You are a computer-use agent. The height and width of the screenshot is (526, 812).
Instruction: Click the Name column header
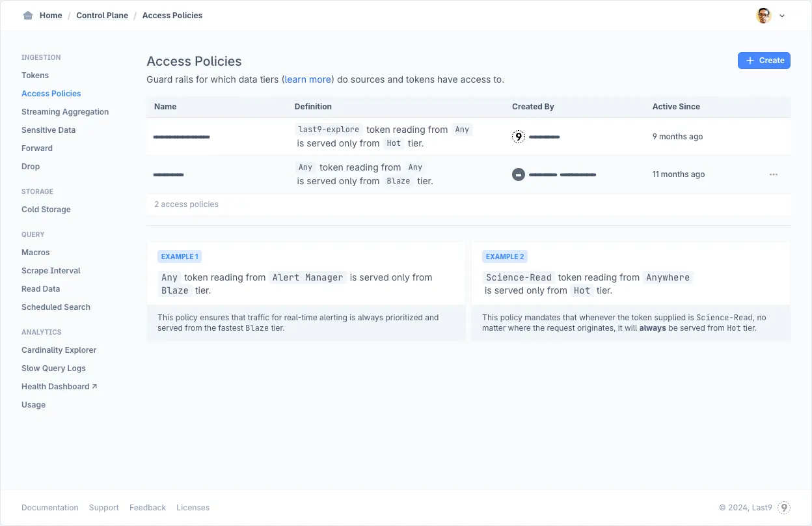[165, 107]
